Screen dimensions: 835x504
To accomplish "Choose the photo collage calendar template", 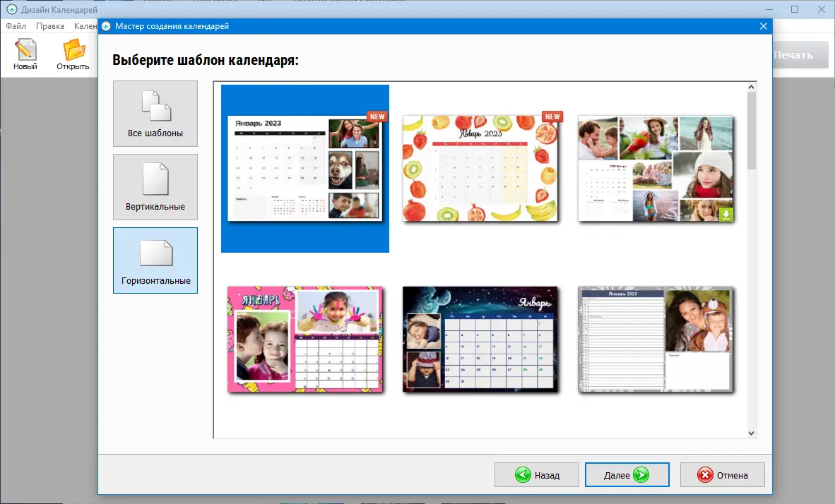I will 656,168.
